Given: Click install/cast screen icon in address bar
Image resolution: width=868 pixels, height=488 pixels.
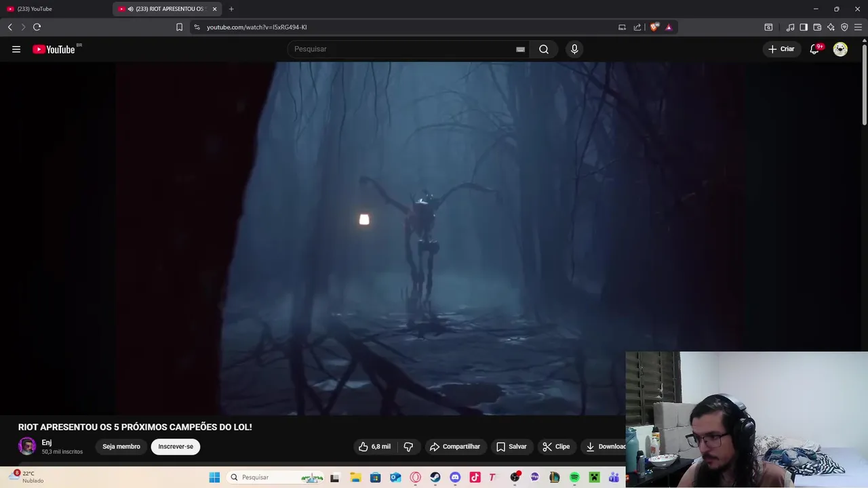Looking at the screenshot, I should click(622, 27).
